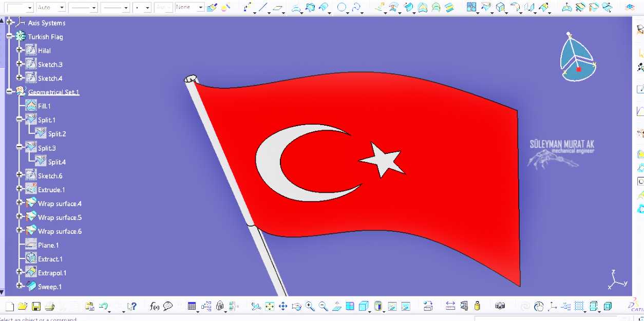This screenshot has width=644, height=321.
Task: Click the Axis System icon in bottom toolbar
Action: [x=552, y=306]
